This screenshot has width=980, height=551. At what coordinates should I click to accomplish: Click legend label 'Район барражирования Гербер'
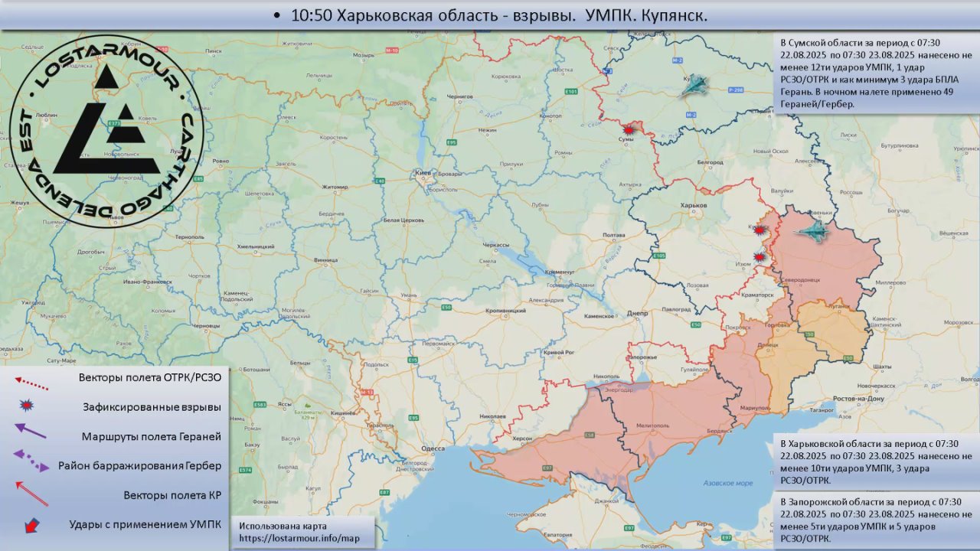click(139, 465)
